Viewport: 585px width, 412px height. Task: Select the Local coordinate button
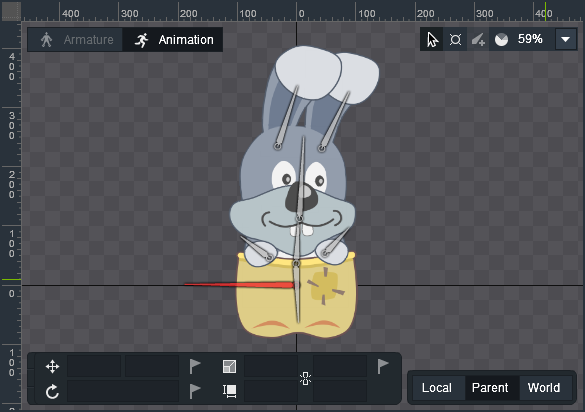tap(437, 388)
